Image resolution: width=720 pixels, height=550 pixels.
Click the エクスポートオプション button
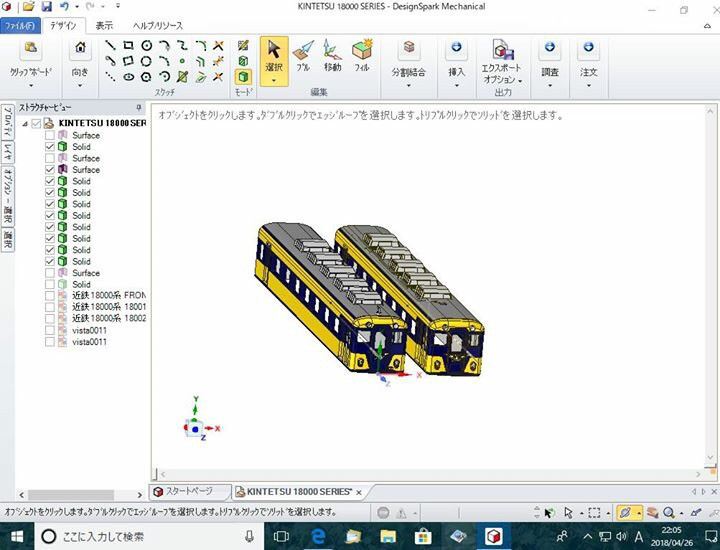tap(501, 62)
